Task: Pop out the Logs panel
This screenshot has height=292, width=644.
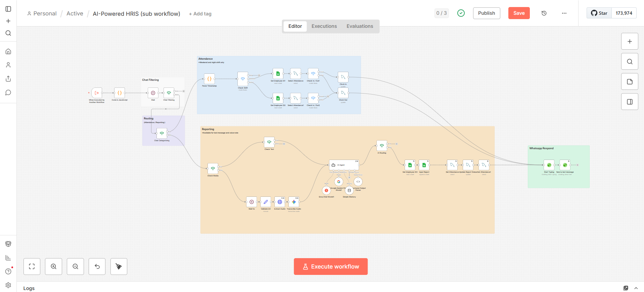Action: pyautogui.click(x=626, y=288)
